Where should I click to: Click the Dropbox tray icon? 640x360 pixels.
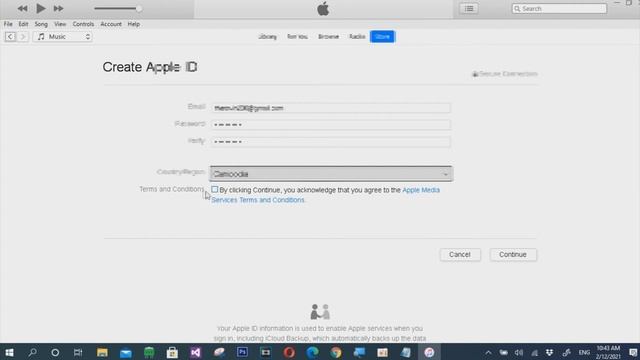coord(549,352)
